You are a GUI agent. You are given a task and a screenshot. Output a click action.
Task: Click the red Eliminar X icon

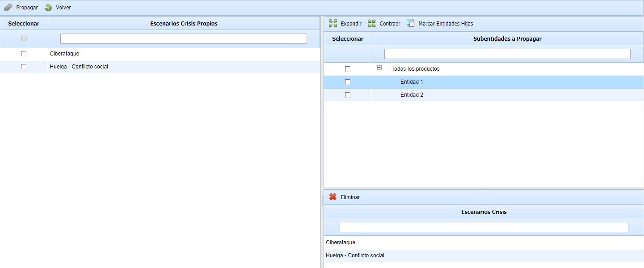[x=333, y=197]
